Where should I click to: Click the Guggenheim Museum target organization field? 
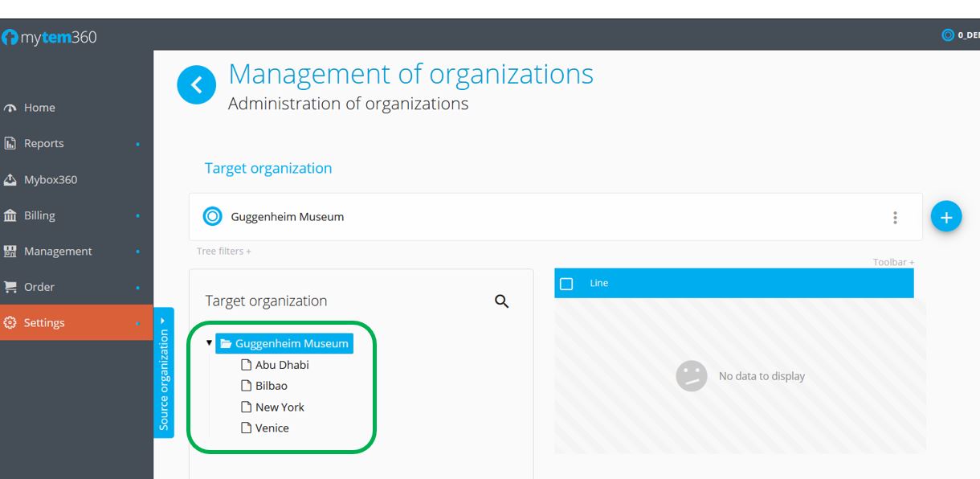556,217
